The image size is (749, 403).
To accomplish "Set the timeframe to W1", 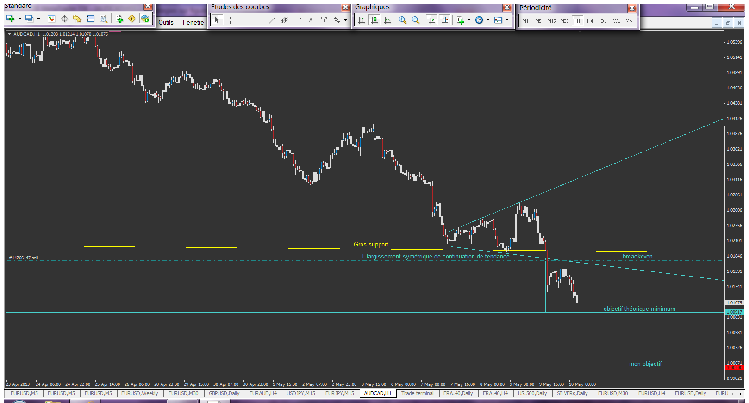I will (616, 21).
